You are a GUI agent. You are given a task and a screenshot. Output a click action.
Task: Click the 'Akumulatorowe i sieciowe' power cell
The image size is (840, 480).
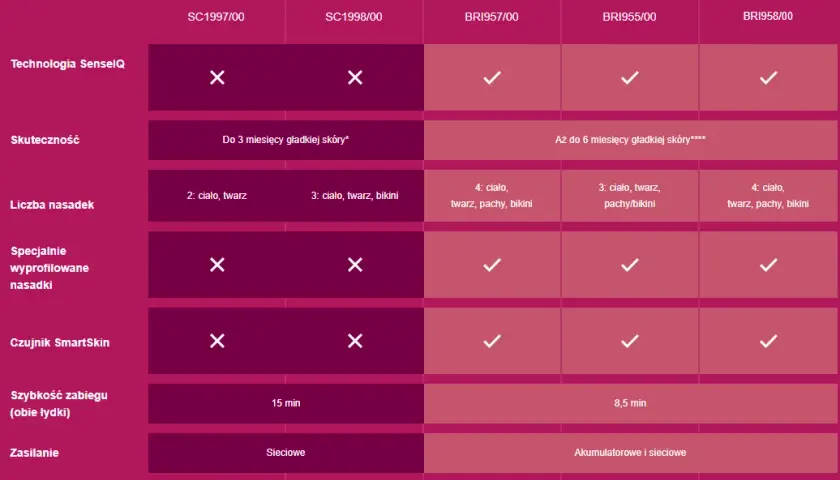tap(631, 453)
